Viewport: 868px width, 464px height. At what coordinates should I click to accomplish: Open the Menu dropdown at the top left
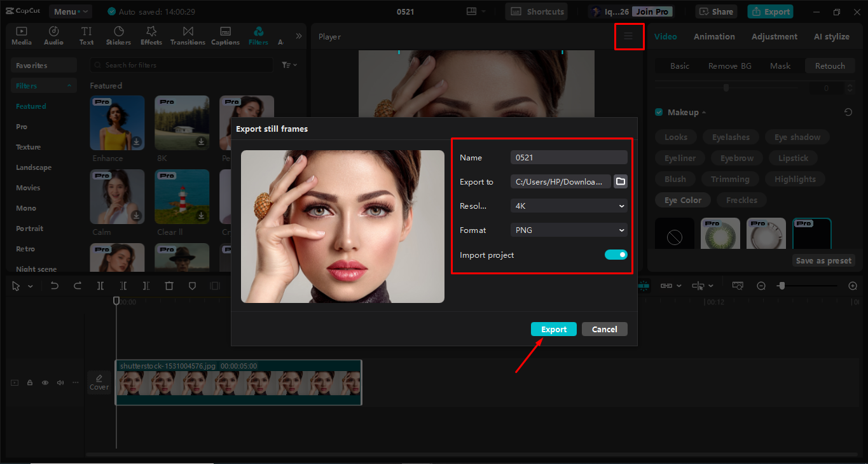point(70,11)
